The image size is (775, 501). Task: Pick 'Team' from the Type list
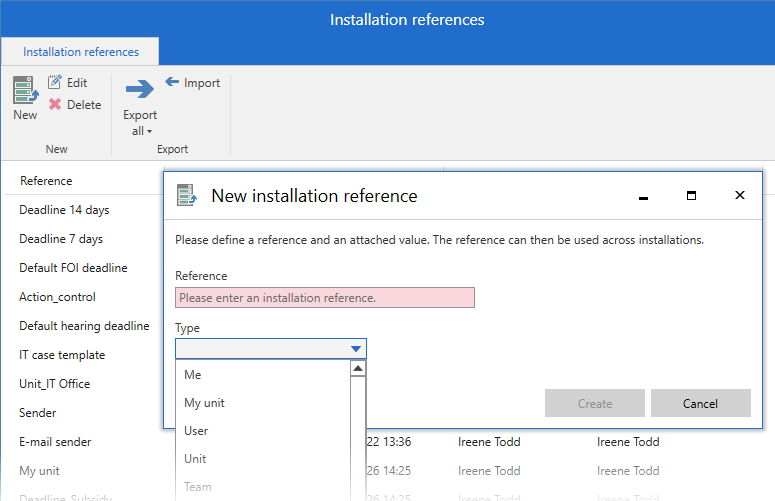click(198, 487)
